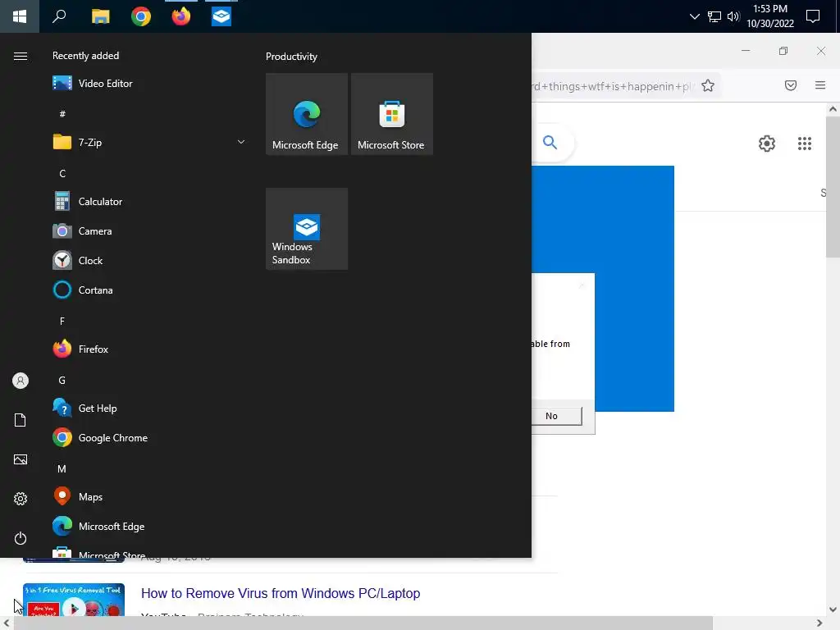The image size is (840, 630).
Task: Open Pictures from Start sidebar
Action: pyautogui.click(x=21, y=459)
